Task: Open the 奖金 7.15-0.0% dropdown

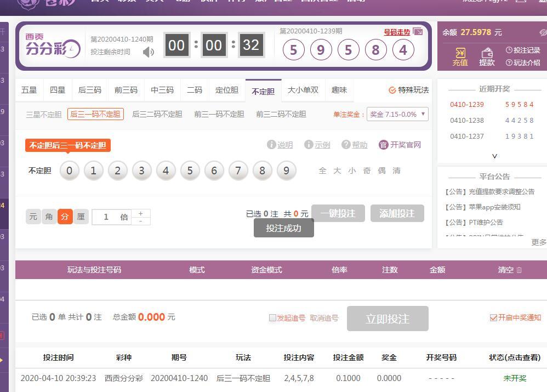Action: (397, 114)
